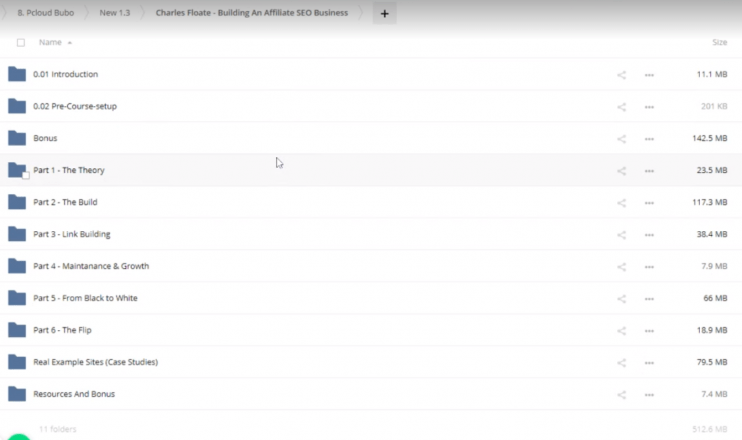The image size is (742, 440).
Task: Open folder icon for Part 3 - Link Building
Action: coord(16,234)
